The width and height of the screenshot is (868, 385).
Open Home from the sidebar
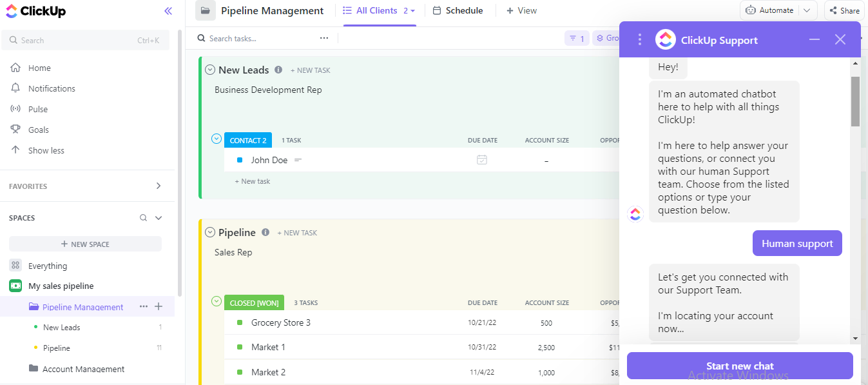(x=39, y=68)
